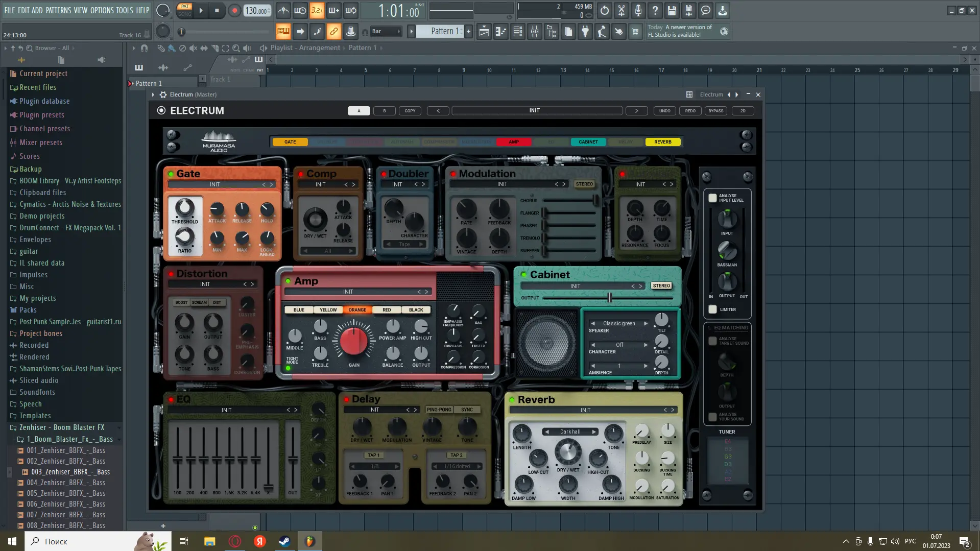Open Yandex browser from taskbar

point(260,541)
